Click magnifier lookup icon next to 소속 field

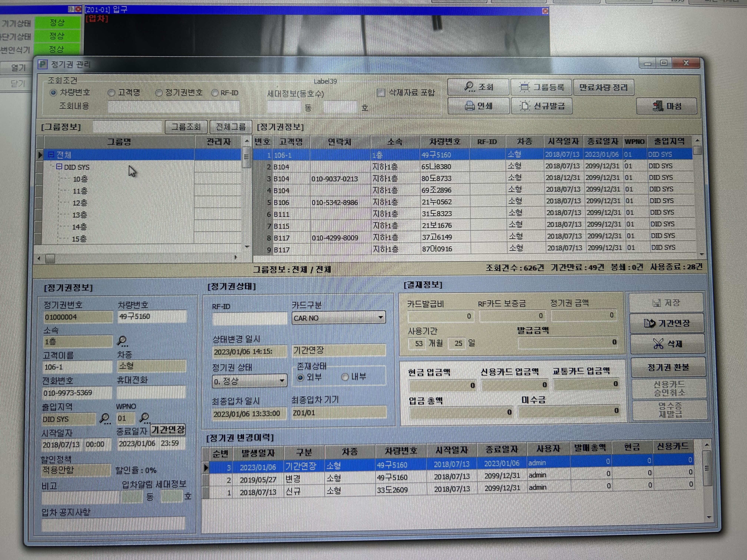[122, 341]
